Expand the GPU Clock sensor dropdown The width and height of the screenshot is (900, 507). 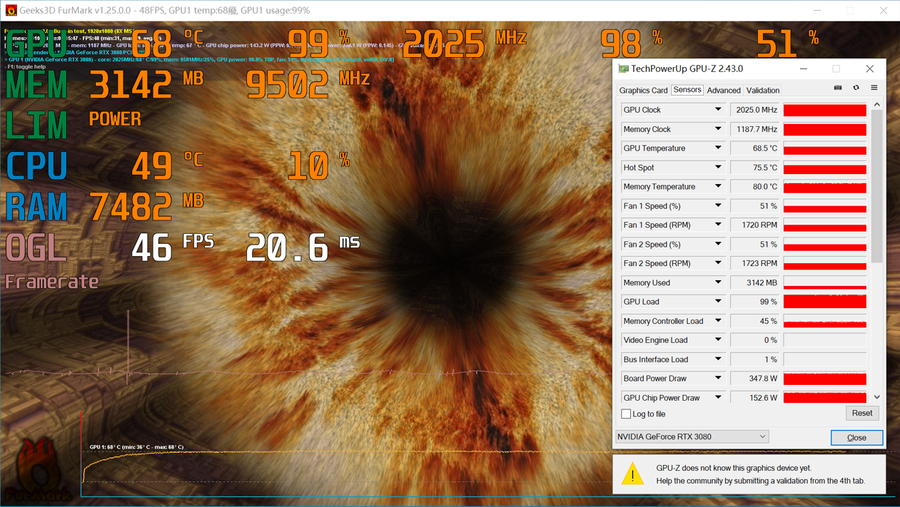click(x=717, y=110)
